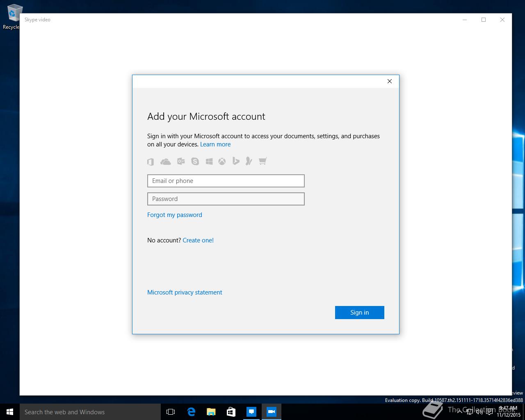Maximize the Skype video window
This screenshot has height=420, width=525.
[484, 20]
